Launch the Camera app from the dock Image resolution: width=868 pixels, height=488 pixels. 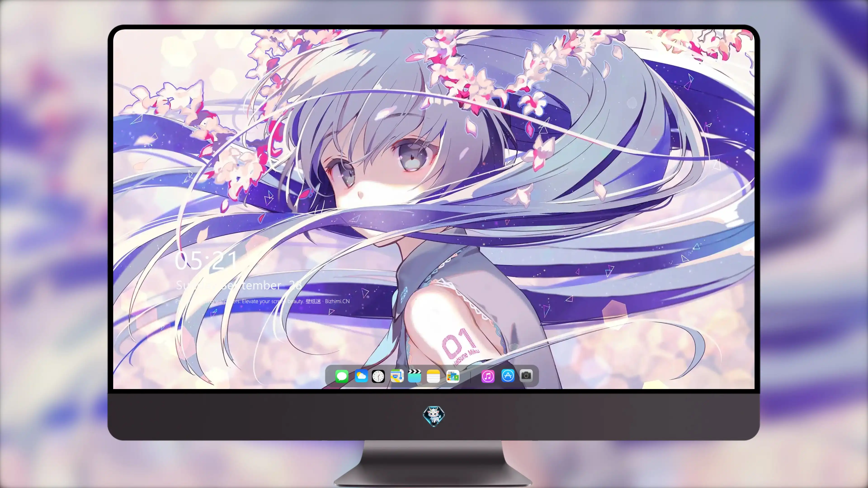pos(526,375)
